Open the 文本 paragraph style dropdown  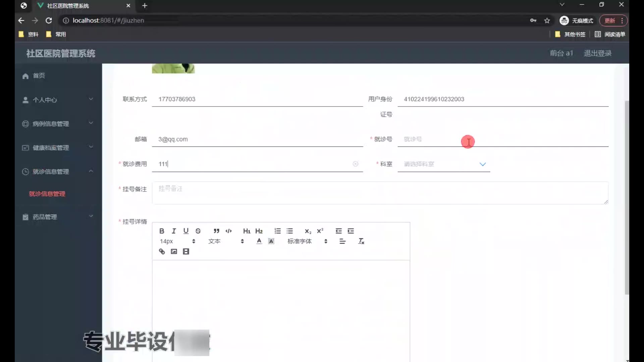click(226, 241)
